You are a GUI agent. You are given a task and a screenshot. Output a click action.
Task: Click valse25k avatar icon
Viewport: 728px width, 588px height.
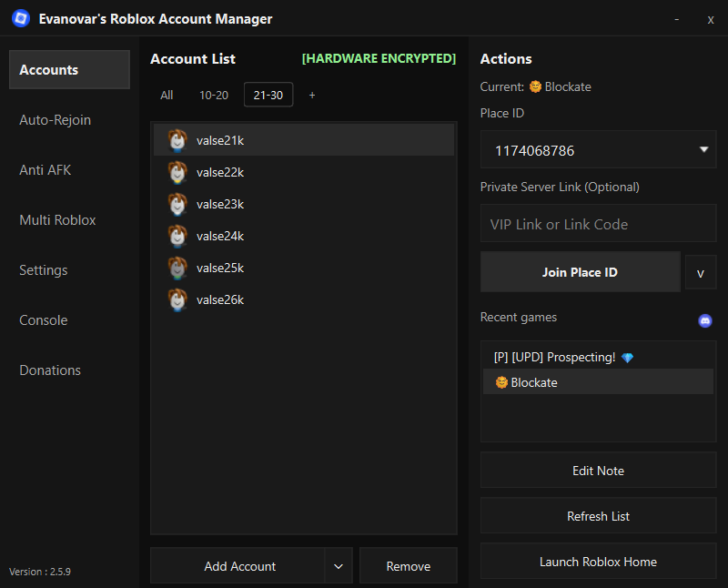(x=177, y=268)
